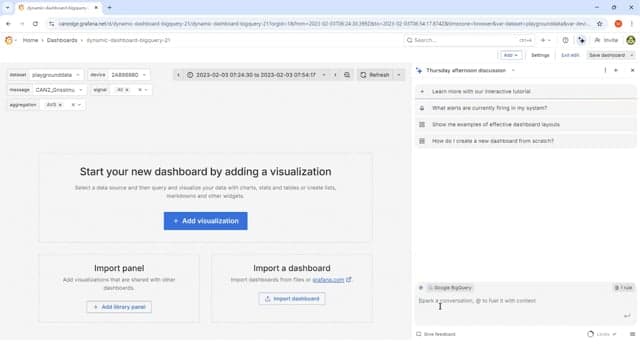Click Give feedback

tap(436, 334)
